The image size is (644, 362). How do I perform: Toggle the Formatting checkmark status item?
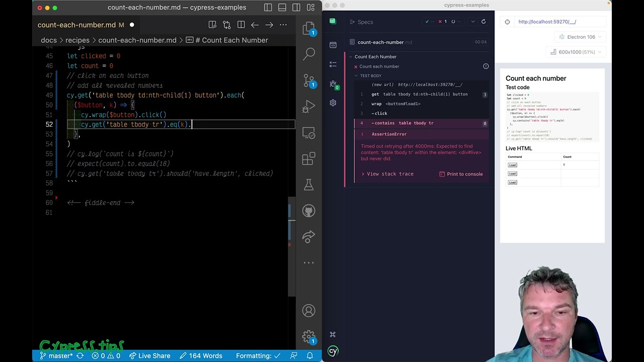click(x=258, y=356)
